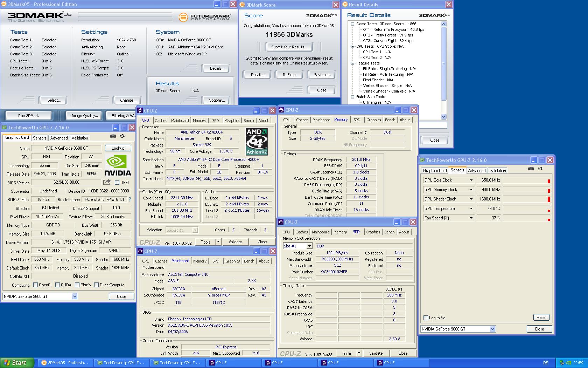Collapse the CPU Tests tree node
Screen dimensions: 588x368
[352, 46]
